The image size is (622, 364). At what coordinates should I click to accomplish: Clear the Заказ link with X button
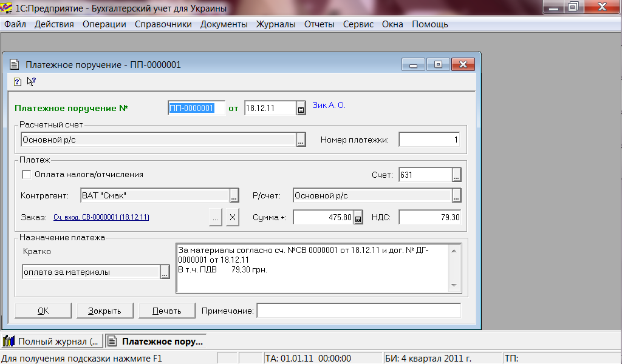(233, 217)
